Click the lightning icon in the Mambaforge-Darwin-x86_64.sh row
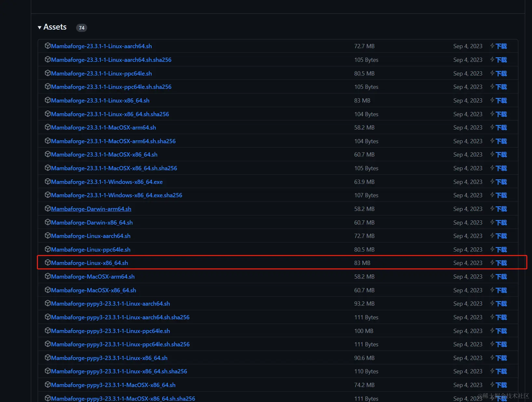The image size is (532, 402). 492,222
